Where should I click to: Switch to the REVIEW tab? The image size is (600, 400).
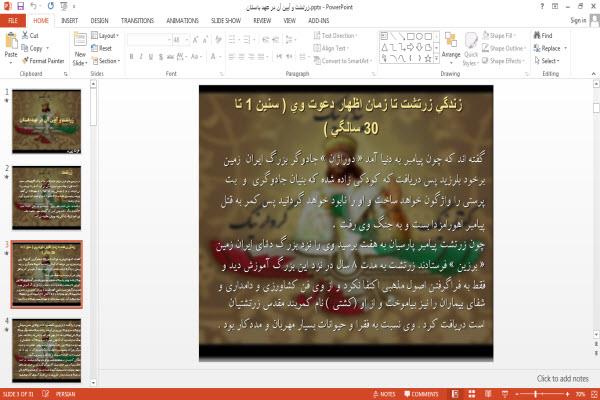pyautogui.click(x=262, y=21)
